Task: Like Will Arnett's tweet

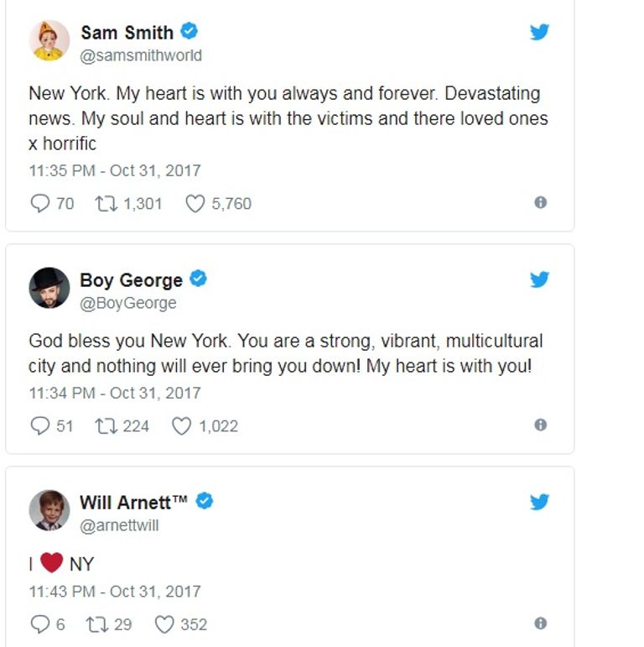Action: click(x=164, y=624)
